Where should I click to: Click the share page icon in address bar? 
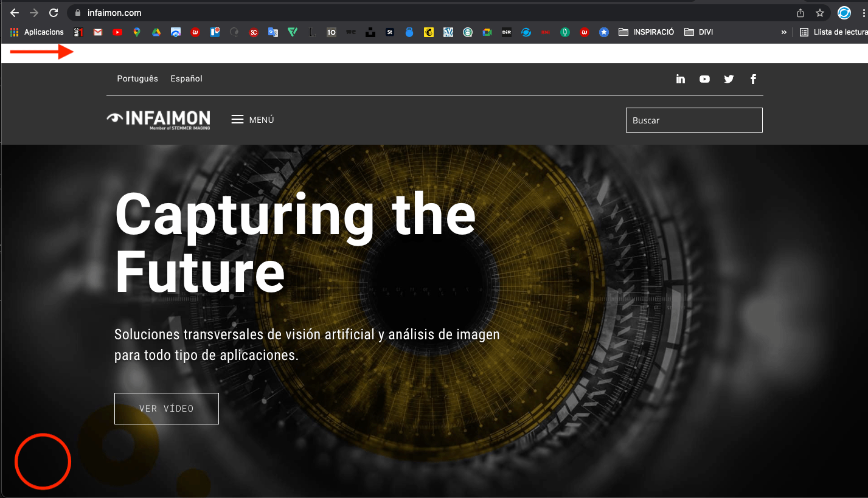click(x=800, y=13)
